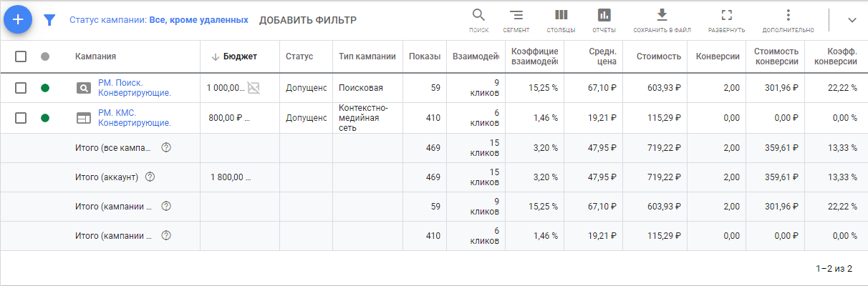
Task: Open the РМ. Поиск. Конвертирующие campaign link
Action: pos(134,88)
